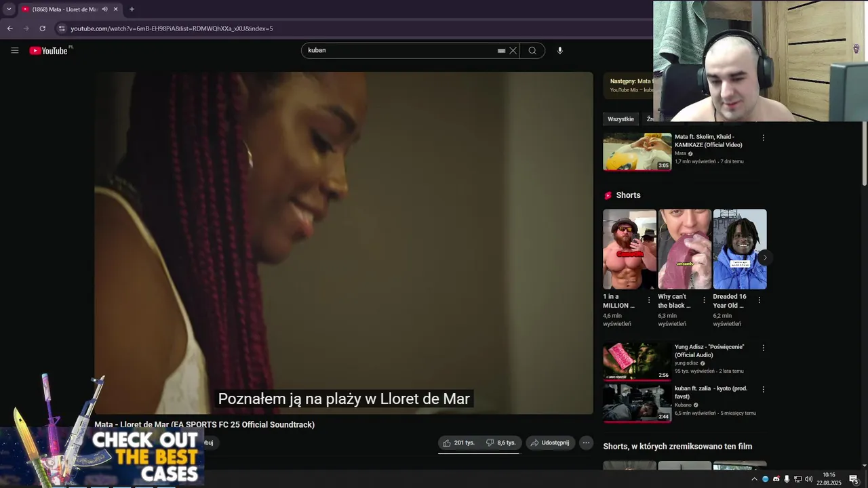868x488 pixels.
Task: Open Dreaded 16 Year Old short thumbnail
Action: pyautogui.click(x=740, y=249)
